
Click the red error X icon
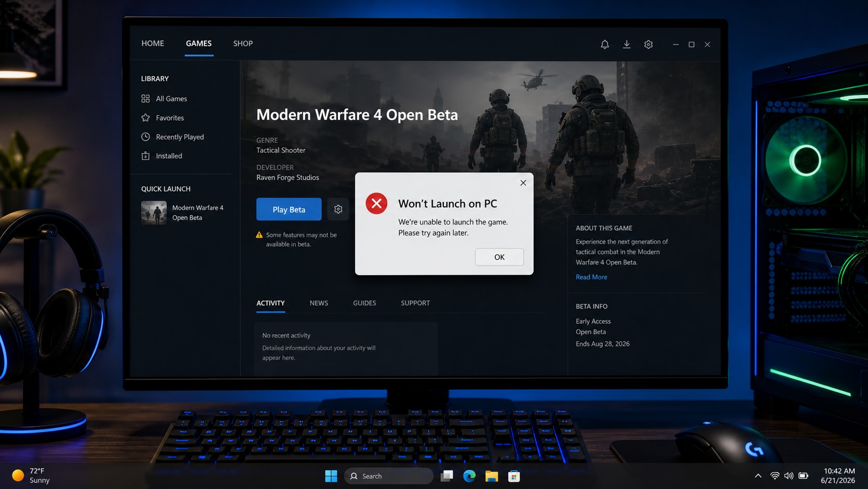[376, 203]
